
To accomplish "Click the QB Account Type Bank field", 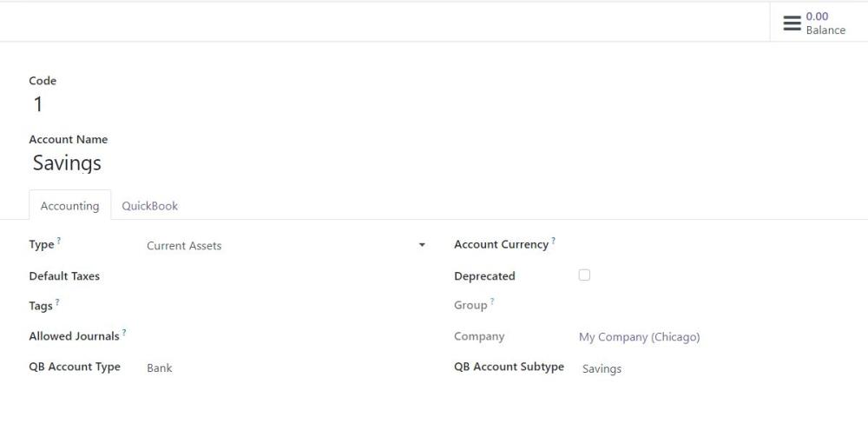I will tap(286, 368).
